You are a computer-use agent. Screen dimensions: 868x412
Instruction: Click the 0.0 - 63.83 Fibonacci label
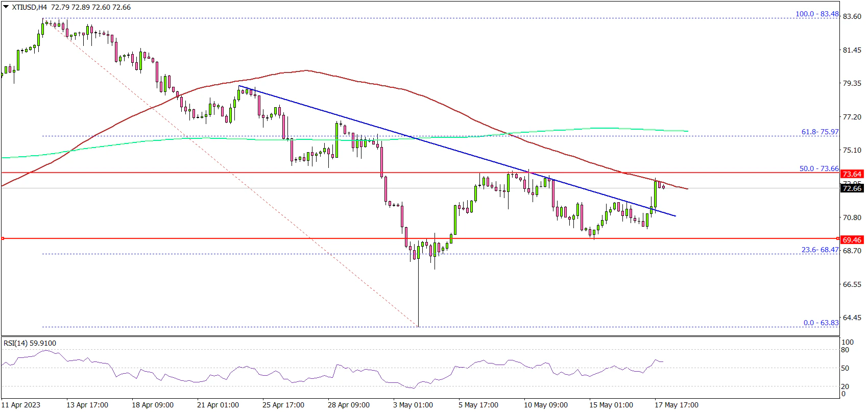pyautogui.click(x=821, y=323)
